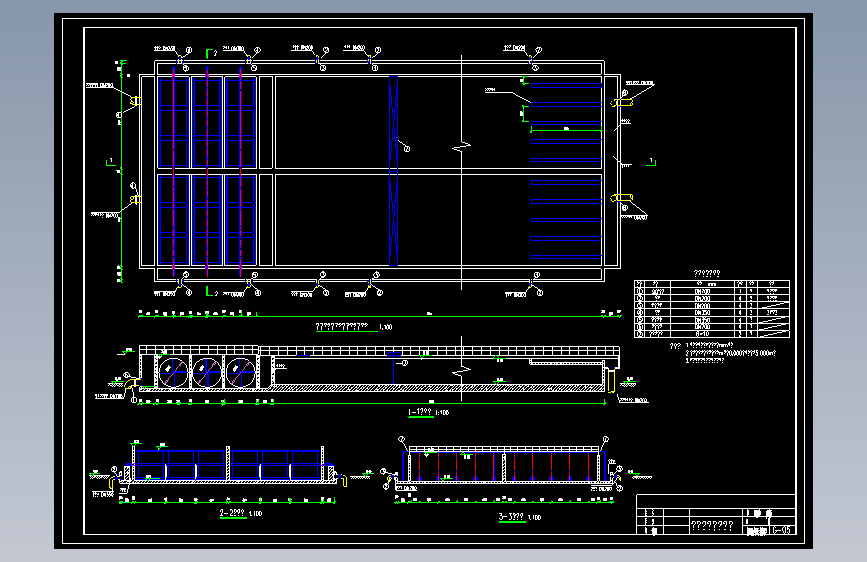Viewport: 867px width, 562px height.
Task: Pick the yellow outlet pipe at section 1-1 right end
Action: 611,381
